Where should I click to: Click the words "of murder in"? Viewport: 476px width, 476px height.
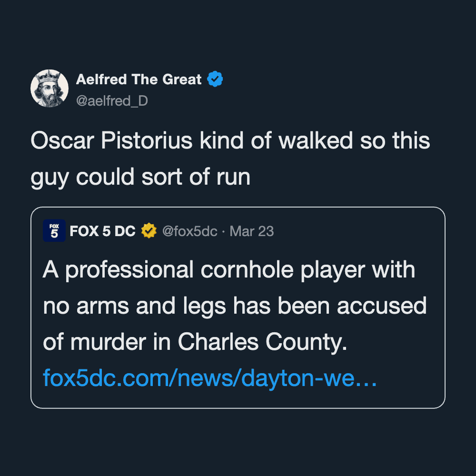point(108,342)
